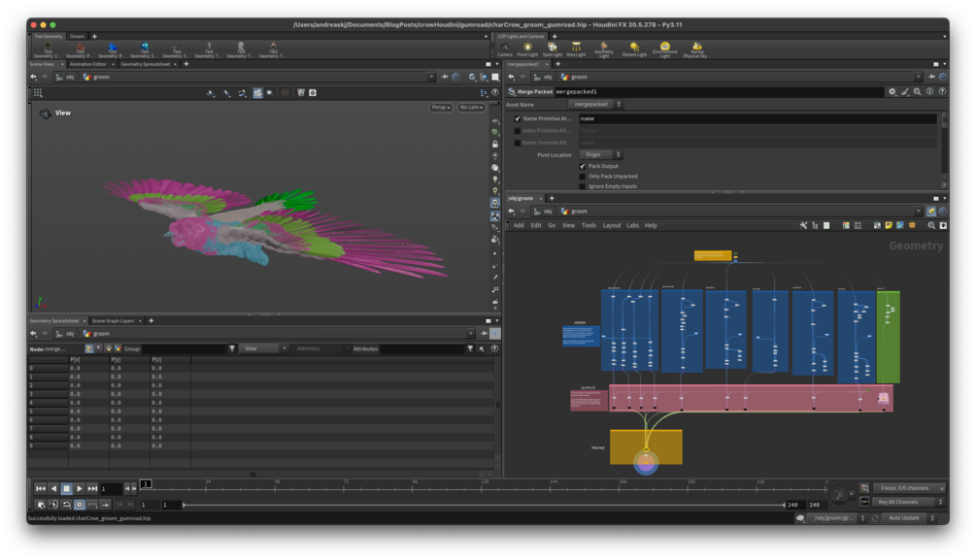976x560 pixels.
Task: Click the Spot Light shelf tool
Action: click(552, 48)
